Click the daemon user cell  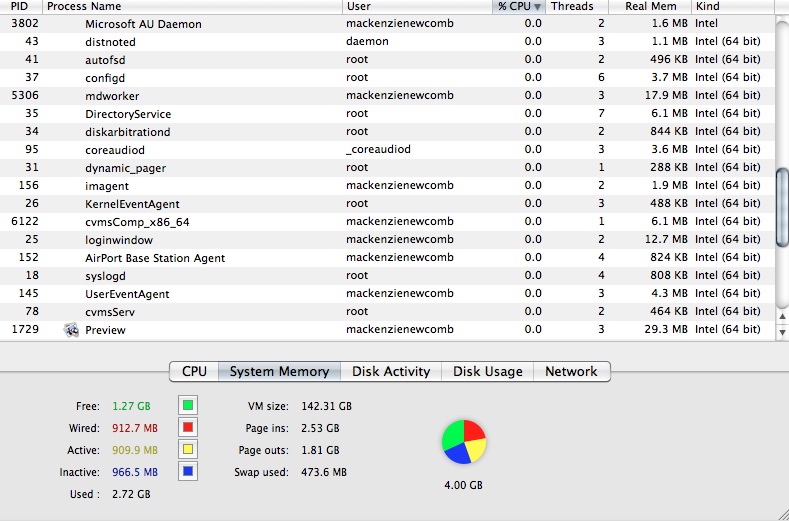367,41
